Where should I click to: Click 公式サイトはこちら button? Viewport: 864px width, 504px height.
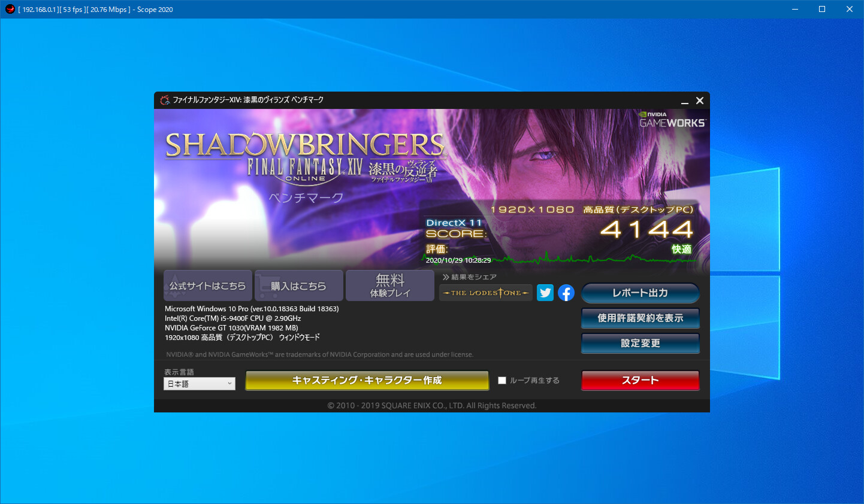pyautogui.click(x=208, y=286)
